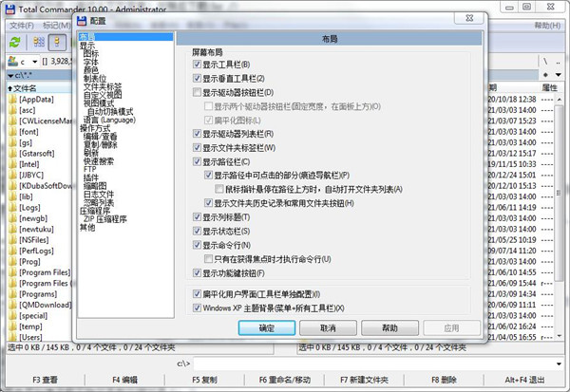Click the 确定 button
Image resolution: width=570 pixels, height=392 pixels.
point(266,327)
